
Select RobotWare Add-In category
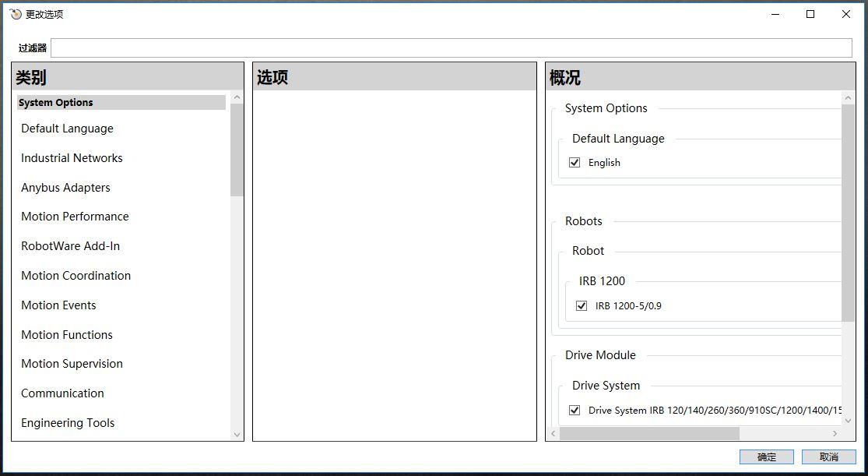pos(70,246)
